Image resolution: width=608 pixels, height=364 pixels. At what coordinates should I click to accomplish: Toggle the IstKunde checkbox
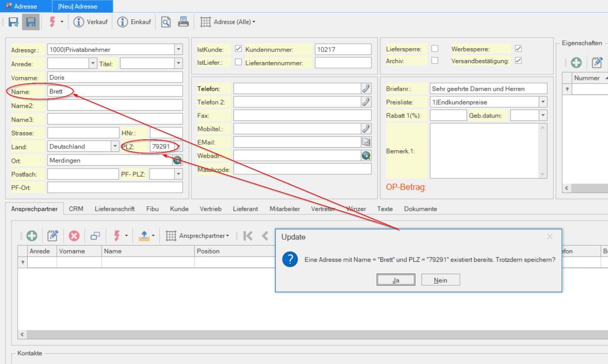coord(238,49)
